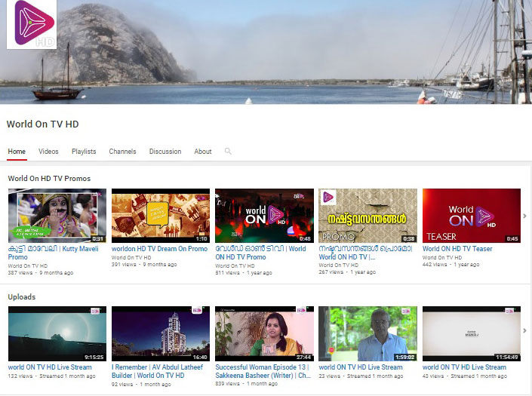
Task: Play the Dream On Promo thumbnail
Action: coord(161,216)
